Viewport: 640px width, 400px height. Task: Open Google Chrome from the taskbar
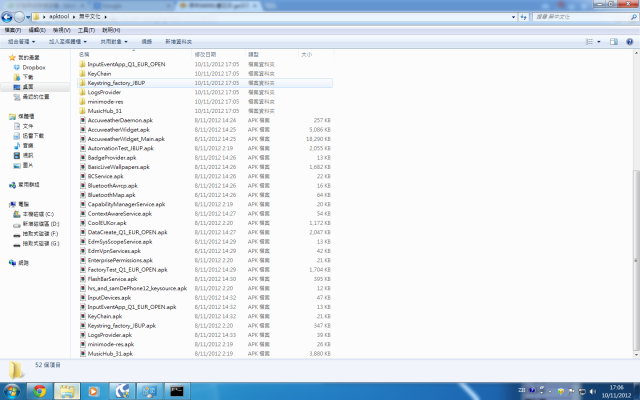(40, 391)
